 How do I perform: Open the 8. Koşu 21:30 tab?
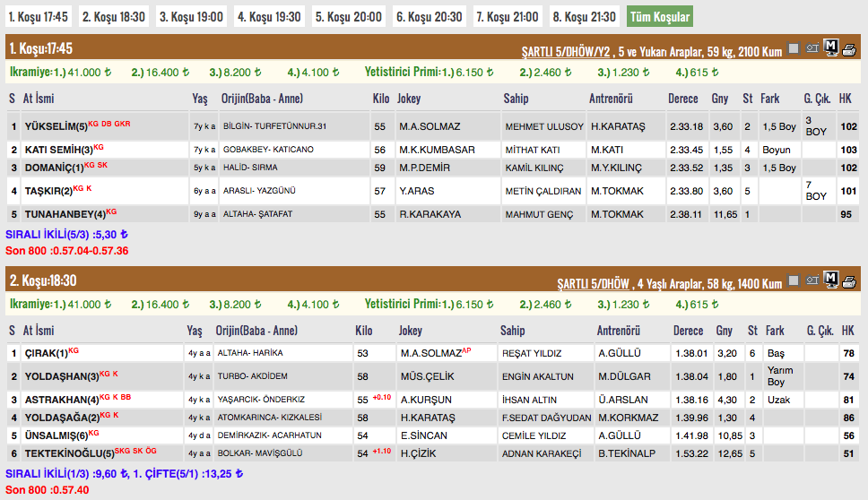click(584, 17)
